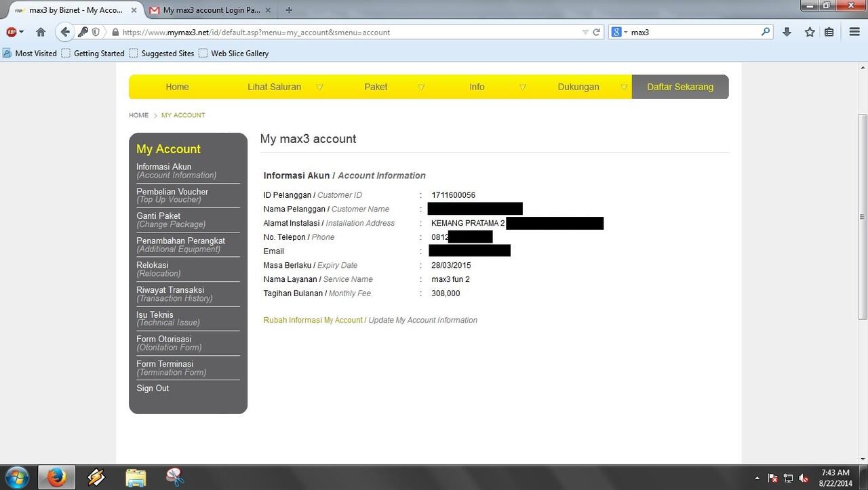
Task: Open the Lihat Saluran menu
Action: 274,87
